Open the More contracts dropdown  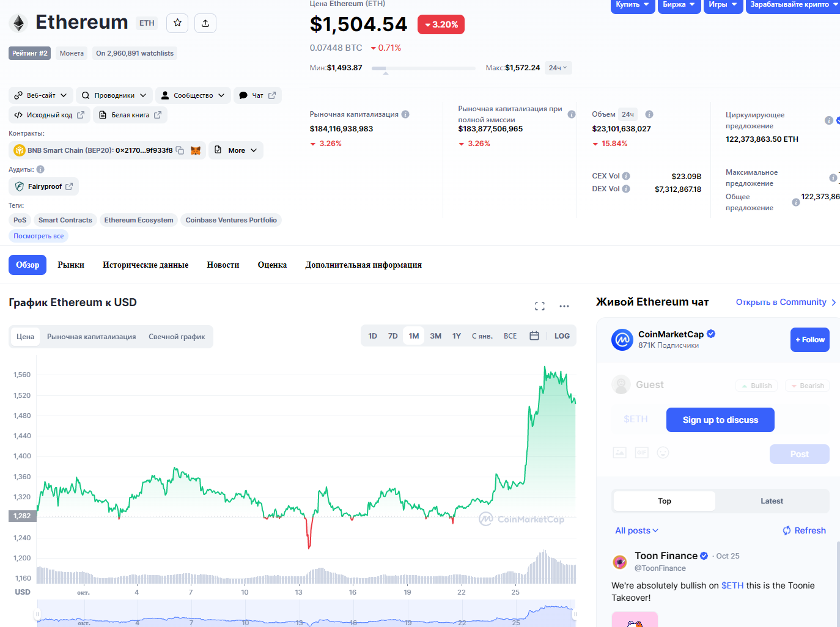[x=236, y=150]
